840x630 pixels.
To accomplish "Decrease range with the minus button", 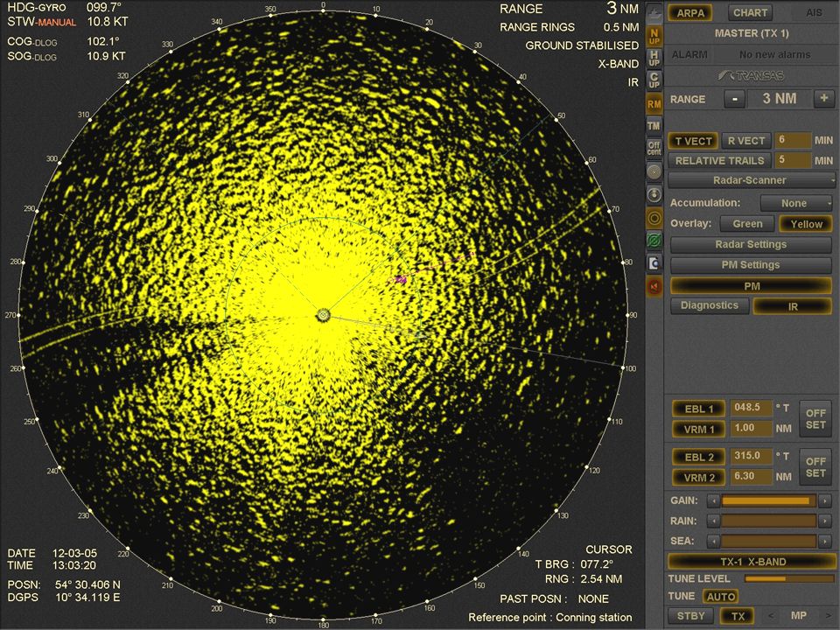I will click(734, 99).
